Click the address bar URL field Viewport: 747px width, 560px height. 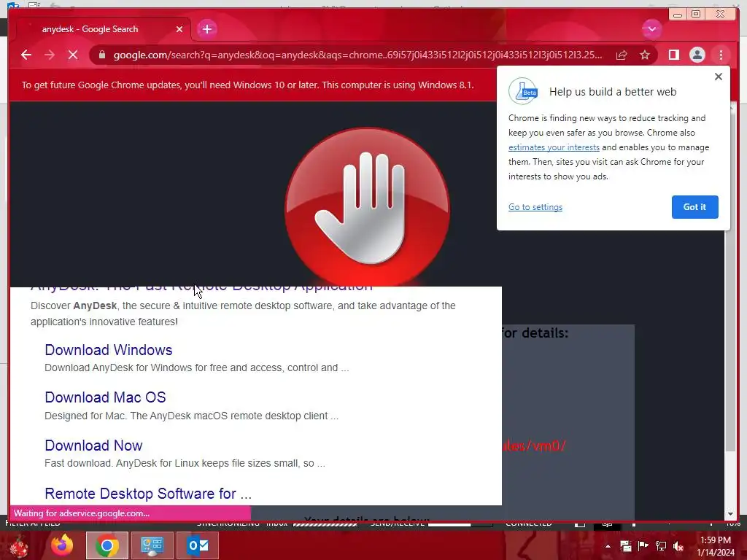357,55
